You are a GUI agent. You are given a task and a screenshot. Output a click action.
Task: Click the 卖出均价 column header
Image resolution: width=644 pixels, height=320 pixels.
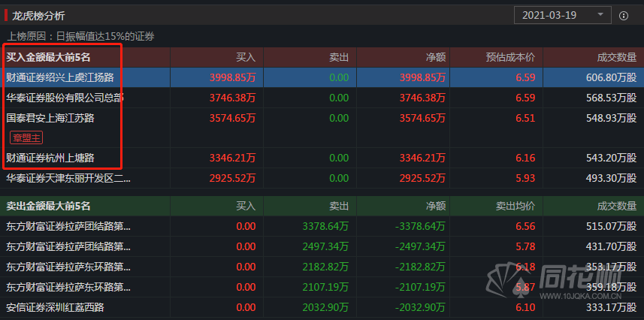516,206
